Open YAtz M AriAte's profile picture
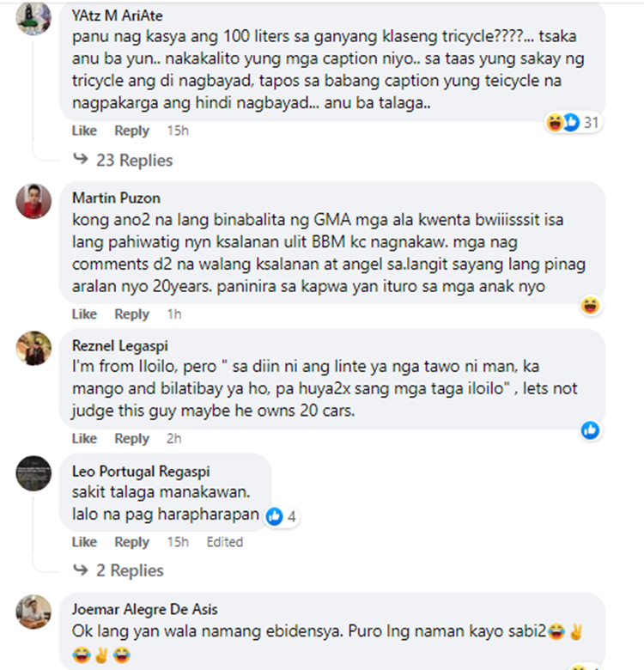644x670 pixels. pyautogui.click(x=33, y=17)
